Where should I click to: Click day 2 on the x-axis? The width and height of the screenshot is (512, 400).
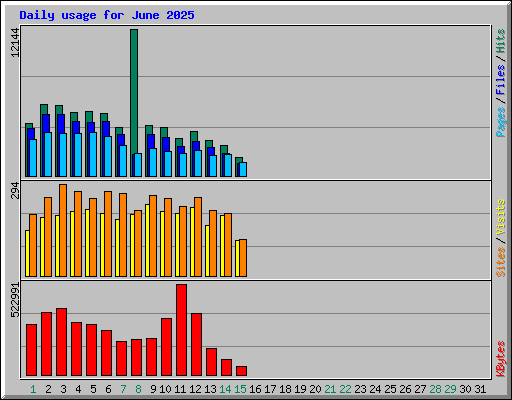48,389
